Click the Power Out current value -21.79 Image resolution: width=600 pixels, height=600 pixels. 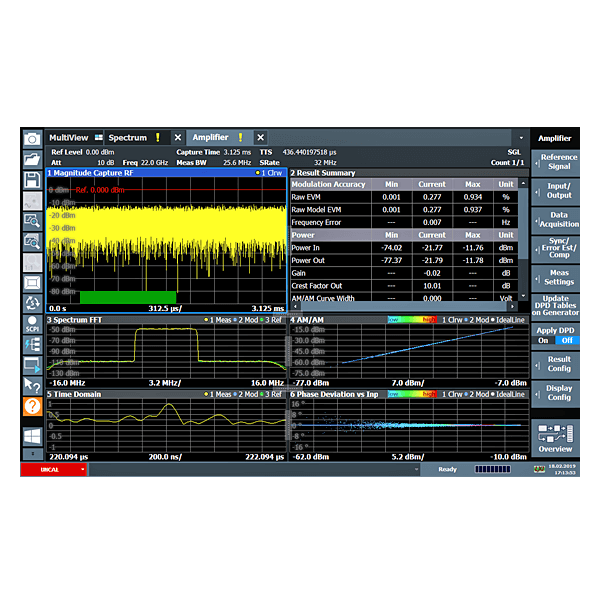tap(432, 260)
